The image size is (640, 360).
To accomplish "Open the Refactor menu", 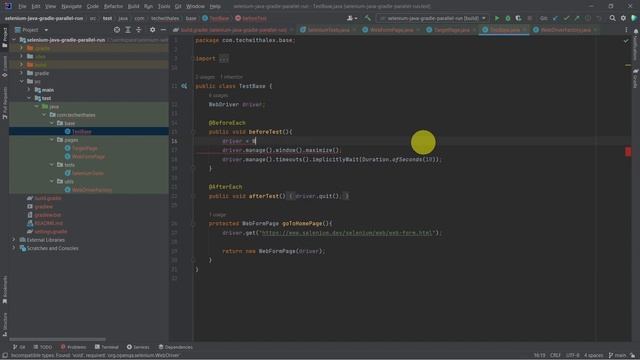I will (x=113, y=6).
